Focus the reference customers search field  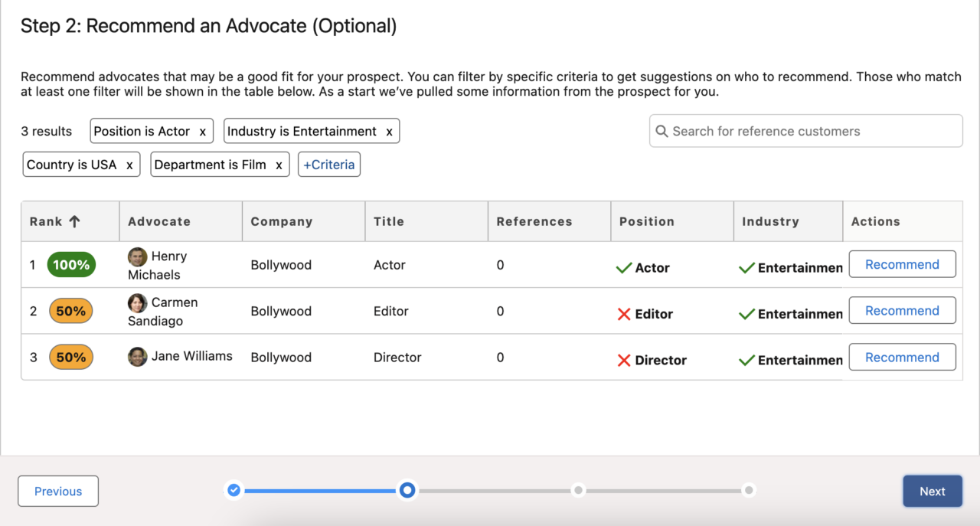(805, 131)
